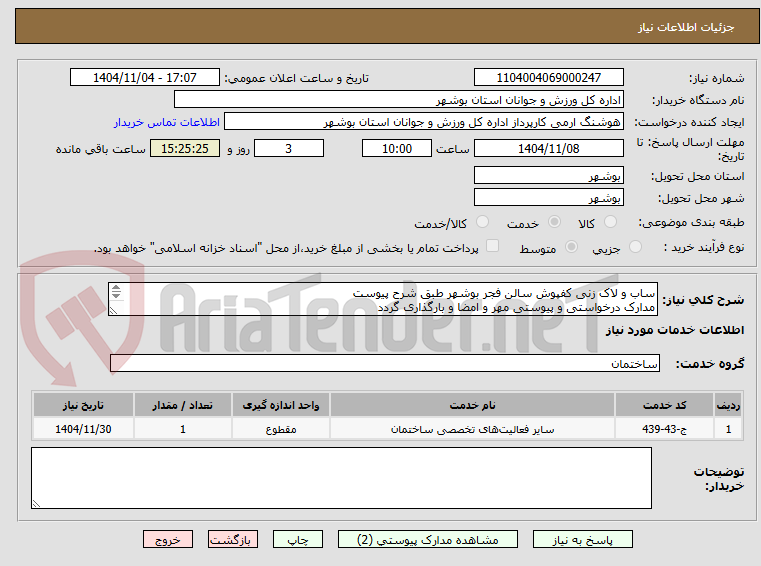
Task: Click the ردیف column header
Action: point(728,405)
